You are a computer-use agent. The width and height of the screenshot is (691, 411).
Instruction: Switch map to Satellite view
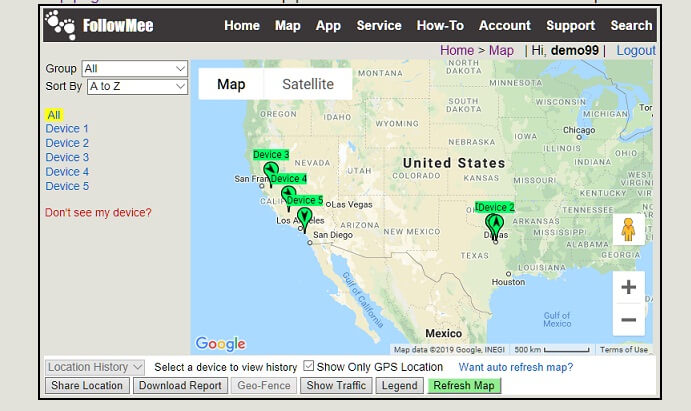click(x=308, y=84)
